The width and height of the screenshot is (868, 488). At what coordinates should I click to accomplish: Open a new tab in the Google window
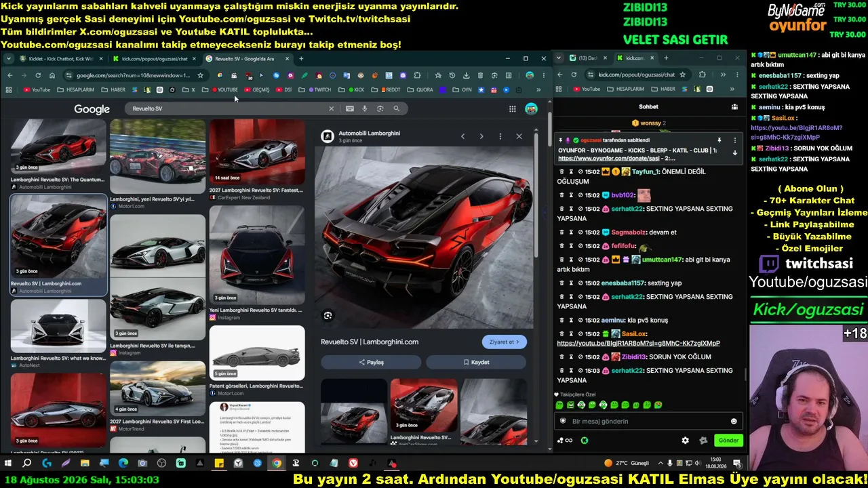click(x=301, y=59)
